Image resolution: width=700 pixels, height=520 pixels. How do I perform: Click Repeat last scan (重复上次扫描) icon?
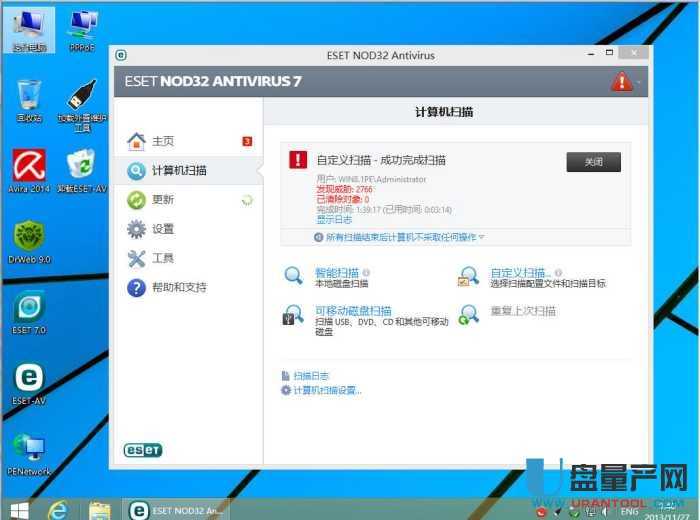468,315
